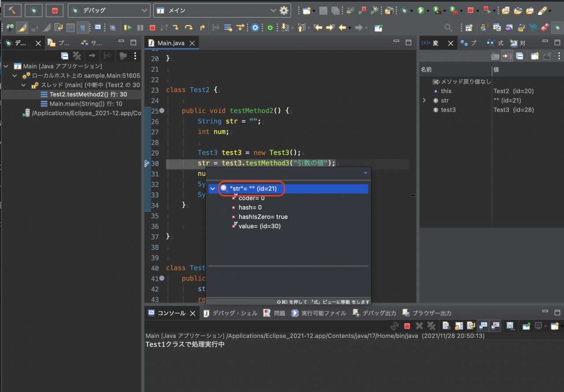
Task: Open the search icon in the toolbar
Action: (x=448, y=27)
